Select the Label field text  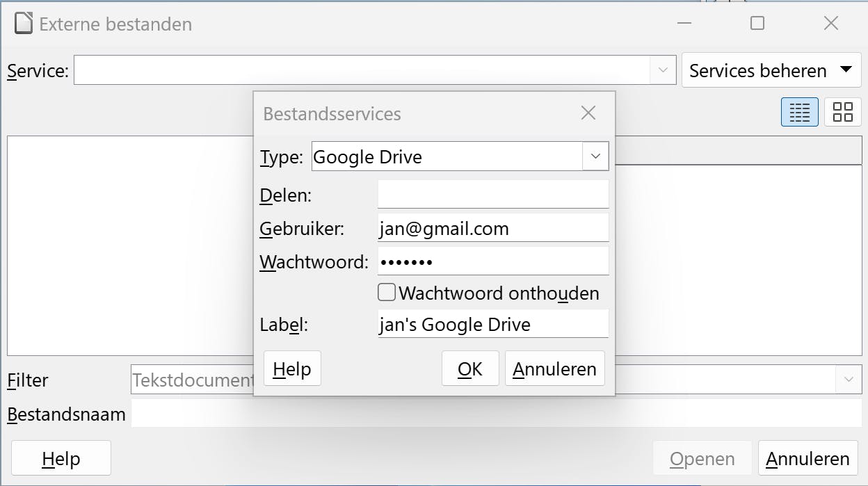point(492,324)
